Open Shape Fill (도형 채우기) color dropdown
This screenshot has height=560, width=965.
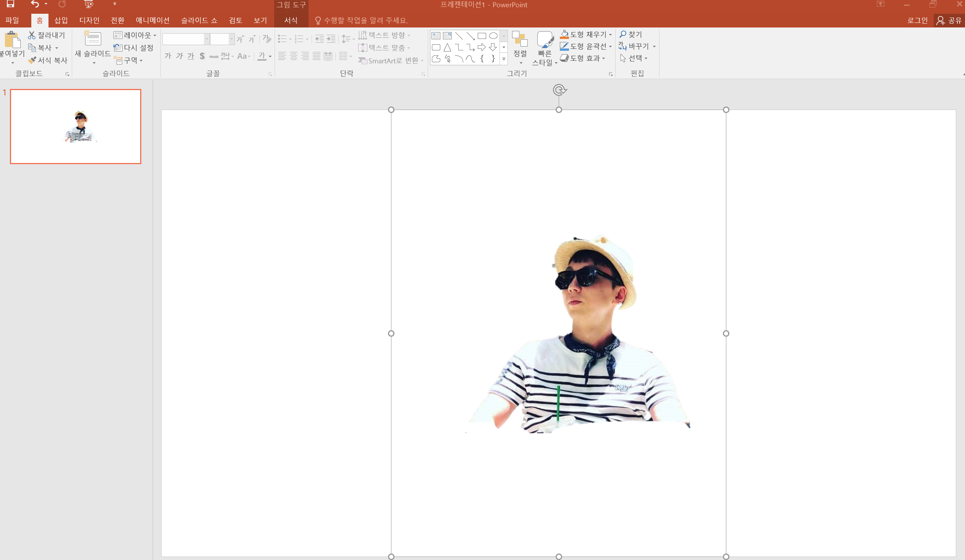pos(610,35)
